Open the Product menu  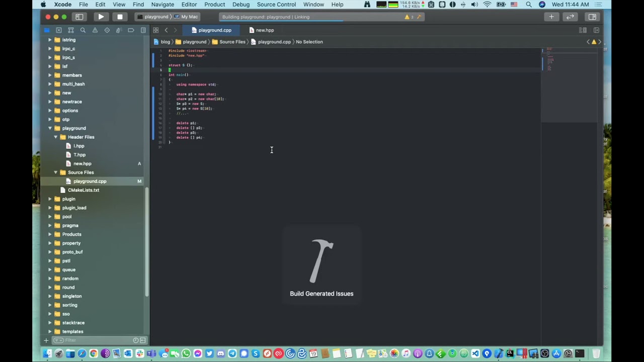tap(215, 5)
